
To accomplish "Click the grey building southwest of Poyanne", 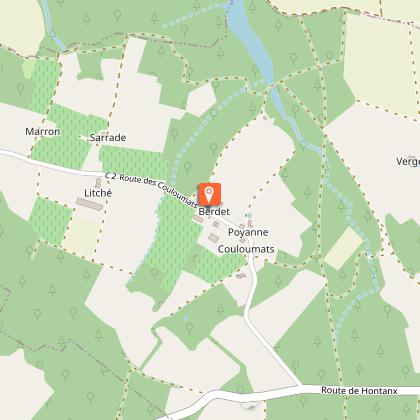I will (x=214, y=238).
